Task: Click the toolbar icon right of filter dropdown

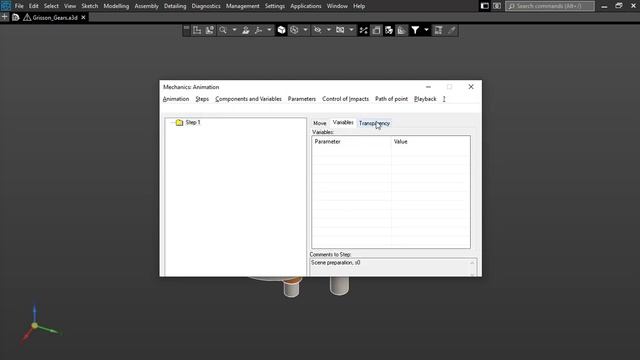Action: tap(438, 30)
